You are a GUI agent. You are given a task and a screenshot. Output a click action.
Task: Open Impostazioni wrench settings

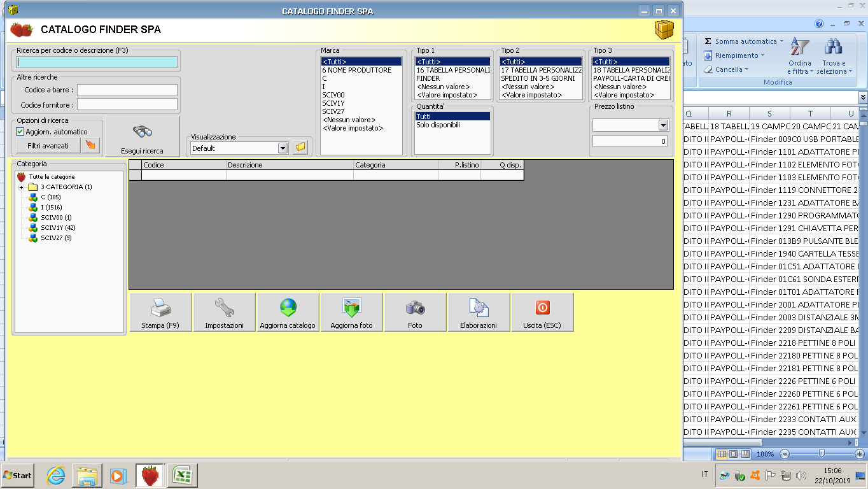click(x=224, y=312)
